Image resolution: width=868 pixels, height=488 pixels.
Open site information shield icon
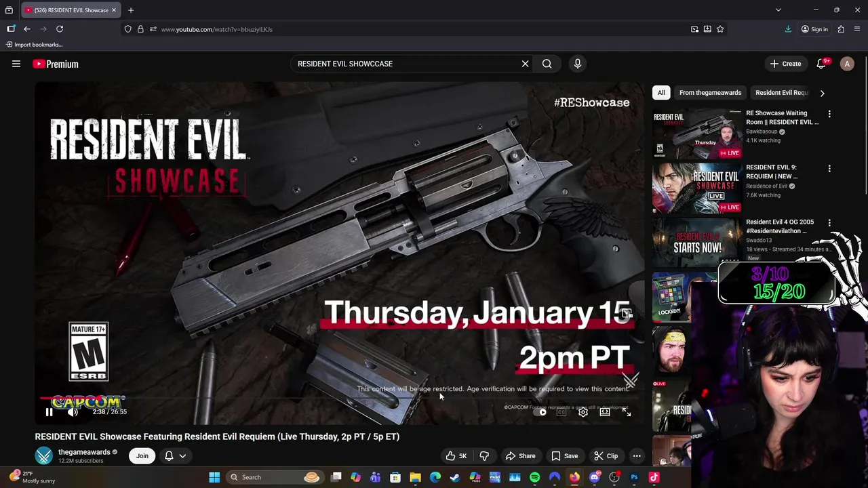pos(127,29)
